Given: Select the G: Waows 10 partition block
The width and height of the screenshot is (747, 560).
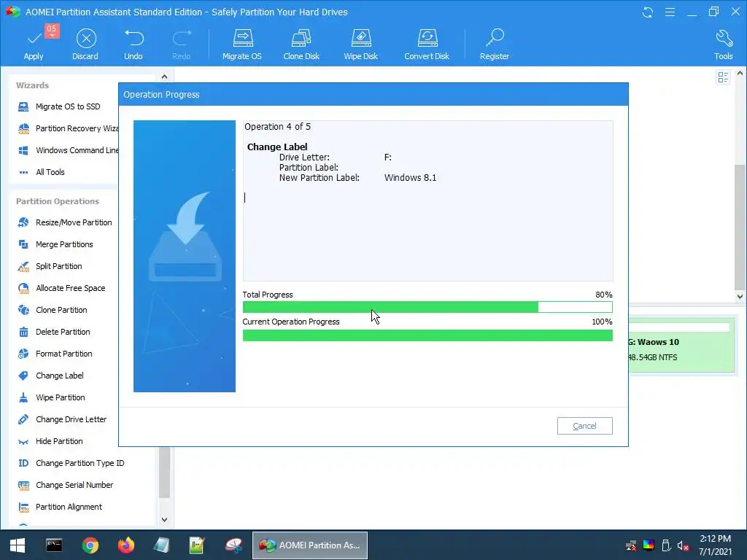Looking at the screenshot, I should (x=681, y=346).
